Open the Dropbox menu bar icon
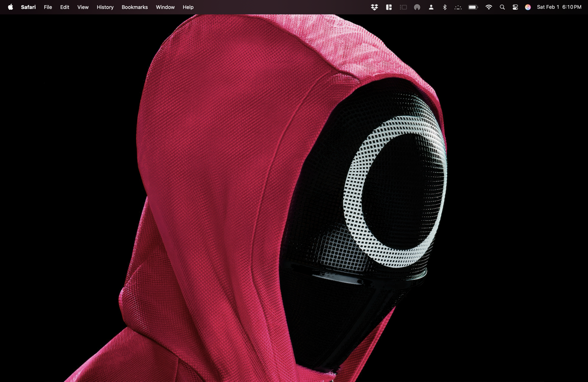588x382 pixels. [x=375, y=7]
